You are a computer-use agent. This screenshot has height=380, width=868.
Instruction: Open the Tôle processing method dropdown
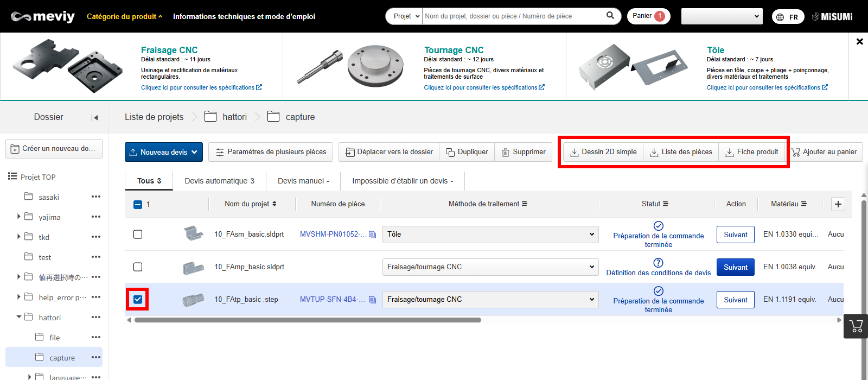point(490,235)
